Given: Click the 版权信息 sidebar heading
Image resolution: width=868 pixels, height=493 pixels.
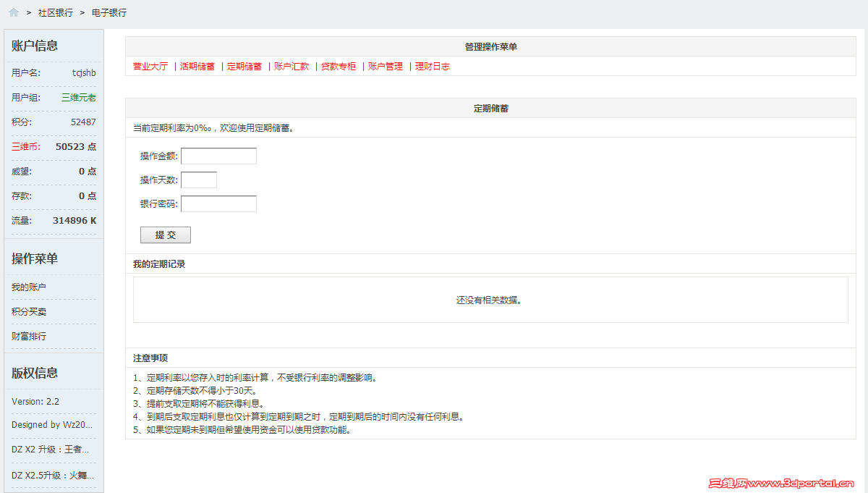Looking at the screenshot, I should (x=35, y=373).
